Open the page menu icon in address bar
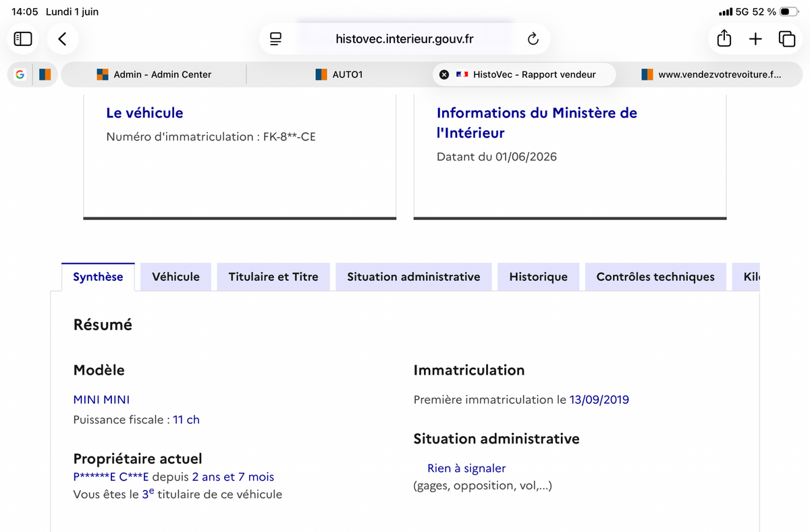This screenshot has height=532, width=810. pyautogui.click(x=275, y=39)
